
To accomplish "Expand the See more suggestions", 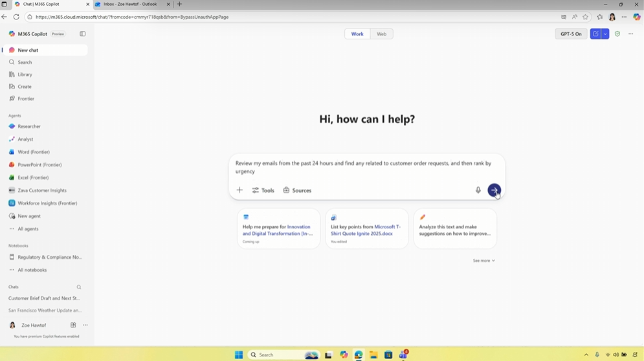I will (483, 261).
